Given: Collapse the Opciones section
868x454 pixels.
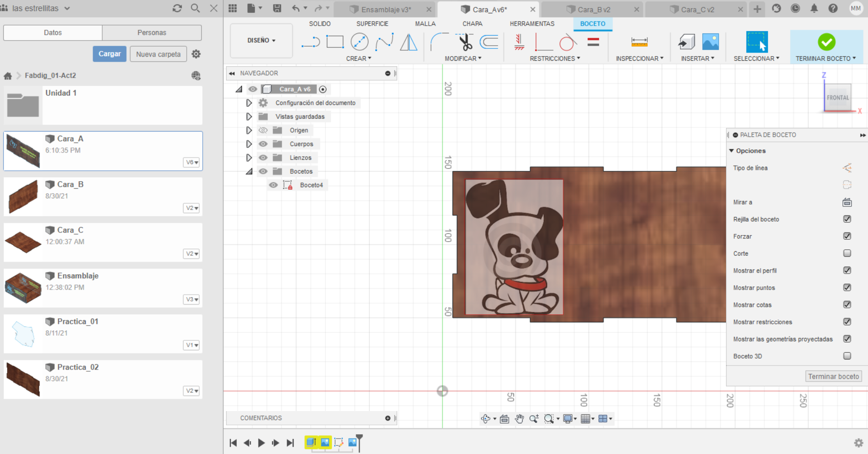Looking at the screenshot, I should (731, 151).
